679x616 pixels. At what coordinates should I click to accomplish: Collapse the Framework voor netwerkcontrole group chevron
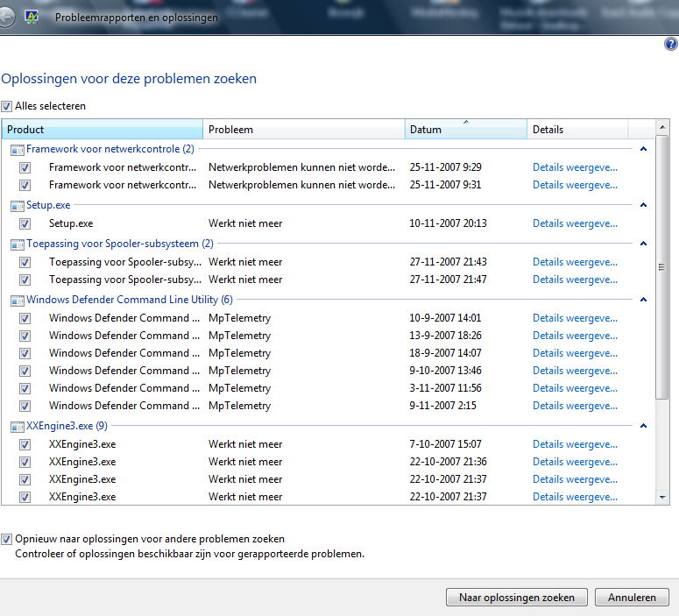click(643, 149)
